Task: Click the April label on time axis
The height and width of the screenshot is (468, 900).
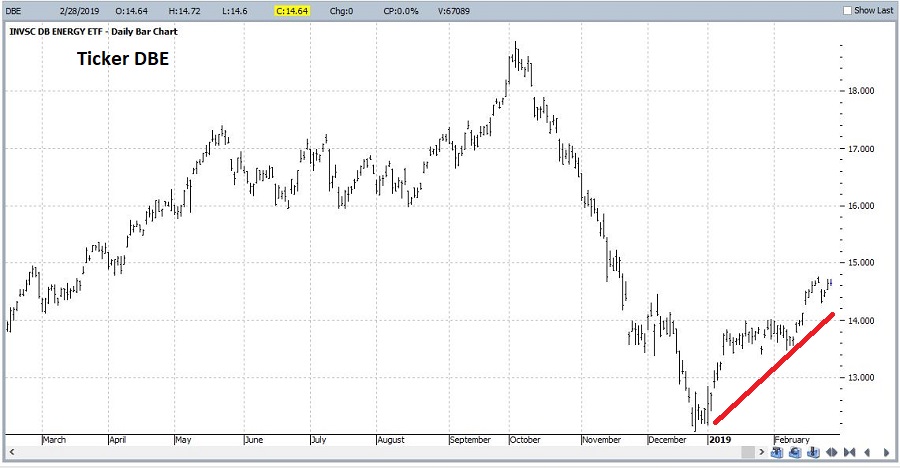Action: (x=117, y=440)
